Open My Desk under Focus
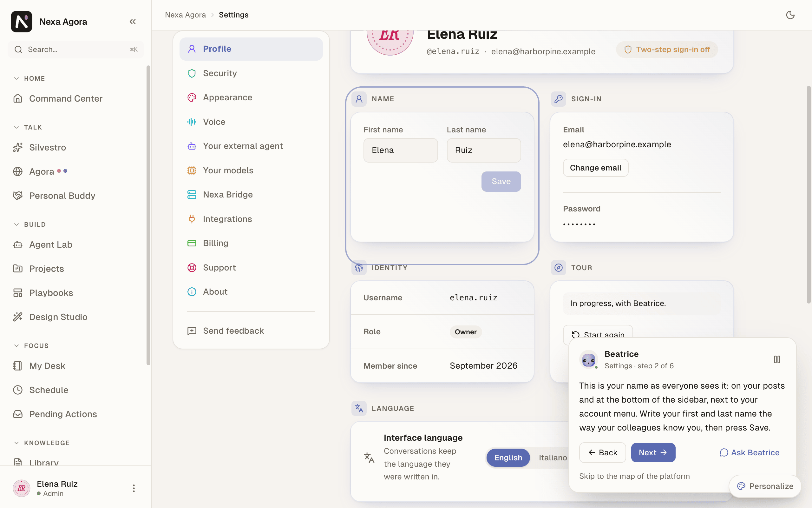The width and height of the screenshot is (812, 508). (75, 366)
